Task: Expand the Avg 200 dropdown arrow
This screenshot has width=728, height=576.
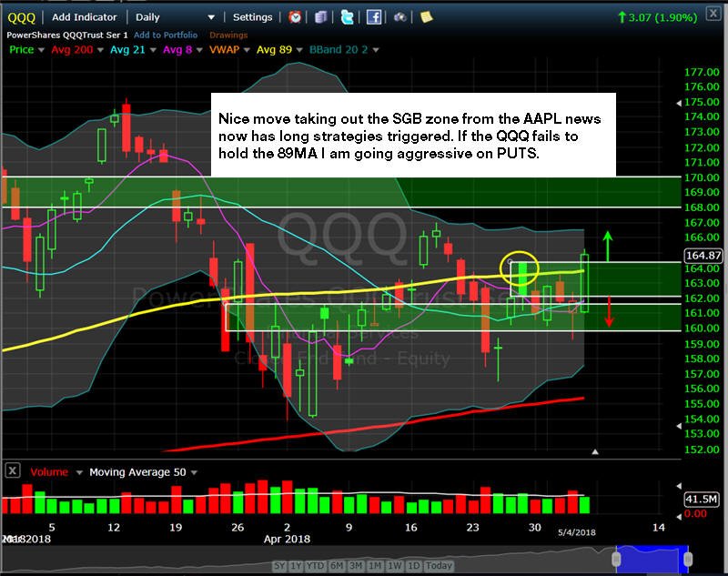Action: pos(100,50)
